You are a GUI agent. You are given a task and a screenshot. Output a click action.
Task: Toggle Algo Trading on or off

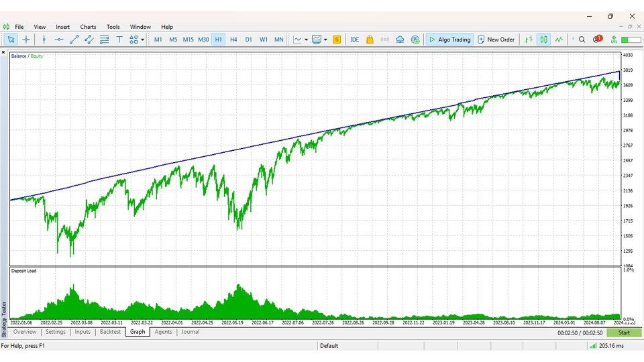[x=450, y=40]
